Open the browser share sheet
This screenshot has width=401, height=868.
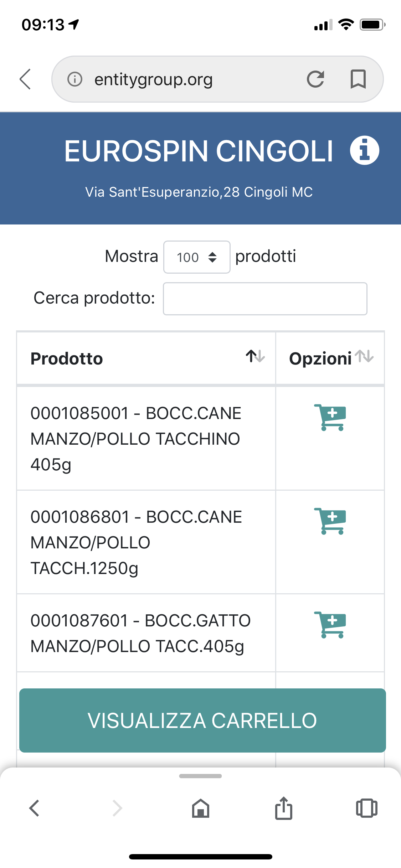[284, 808]
